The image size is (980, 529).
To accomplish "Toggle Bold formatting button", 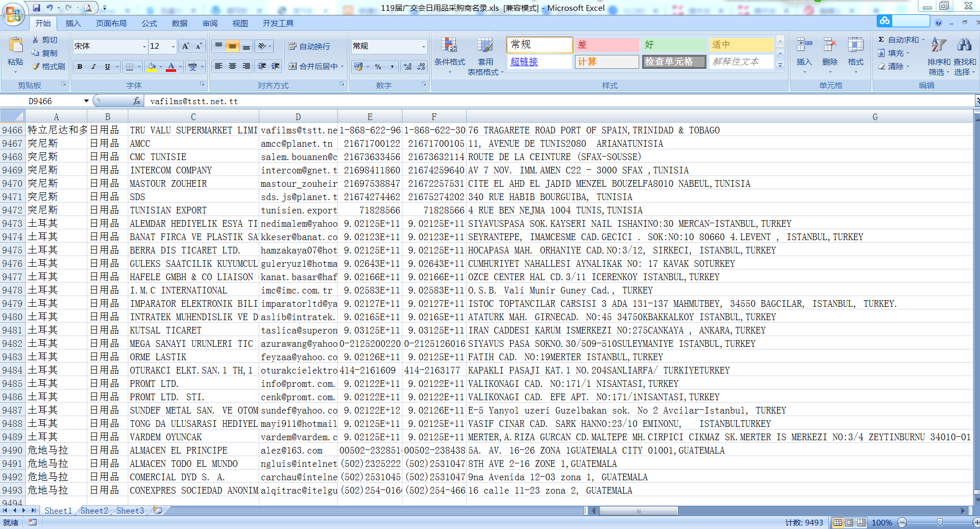I will click(80, 67).
